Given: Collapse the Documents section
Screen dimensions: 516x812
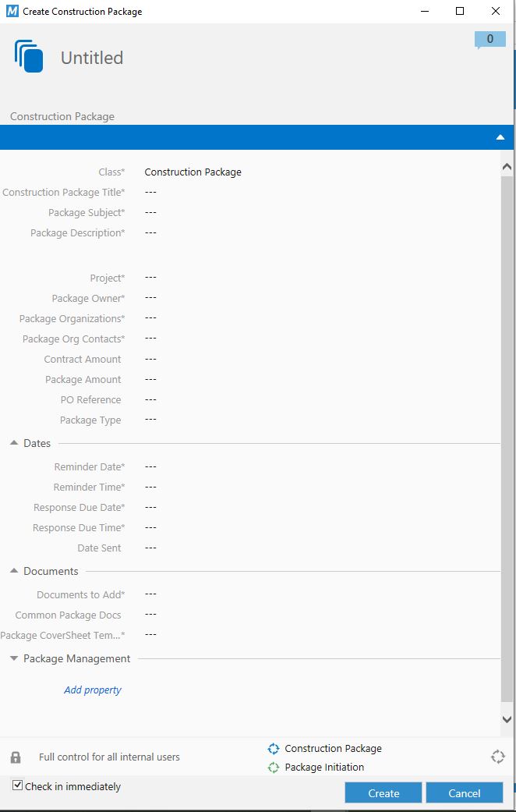Looking at the screenshot, I should [x=14, y=571].
